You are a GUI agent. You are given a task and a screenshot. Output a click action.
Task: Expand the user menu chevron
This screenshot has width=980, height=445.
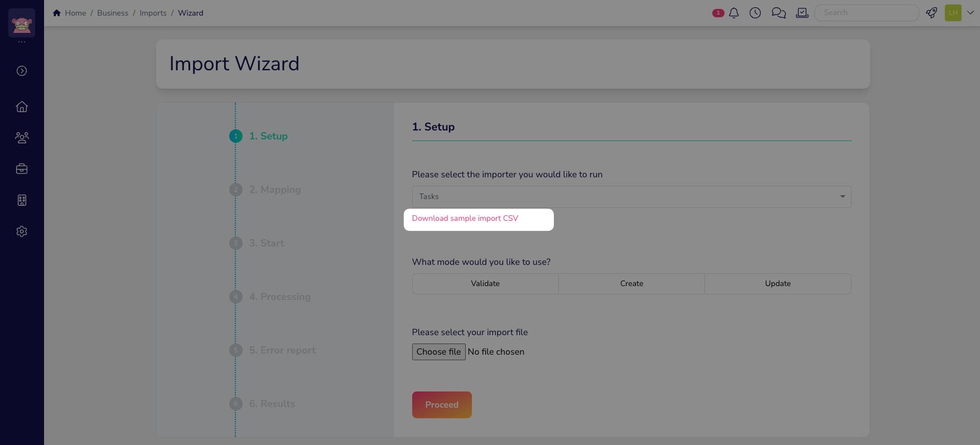tap(971, 13)
